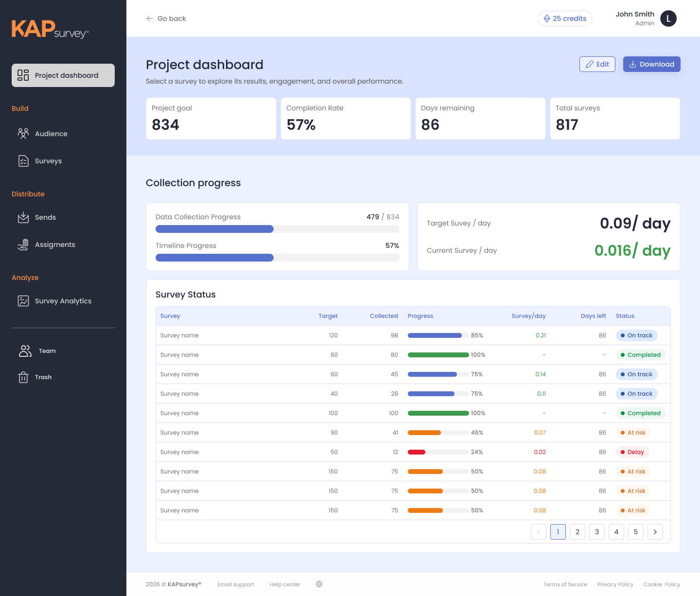Click the Audience people icon
Screen dimensions: 700x596
coord(23,134)
